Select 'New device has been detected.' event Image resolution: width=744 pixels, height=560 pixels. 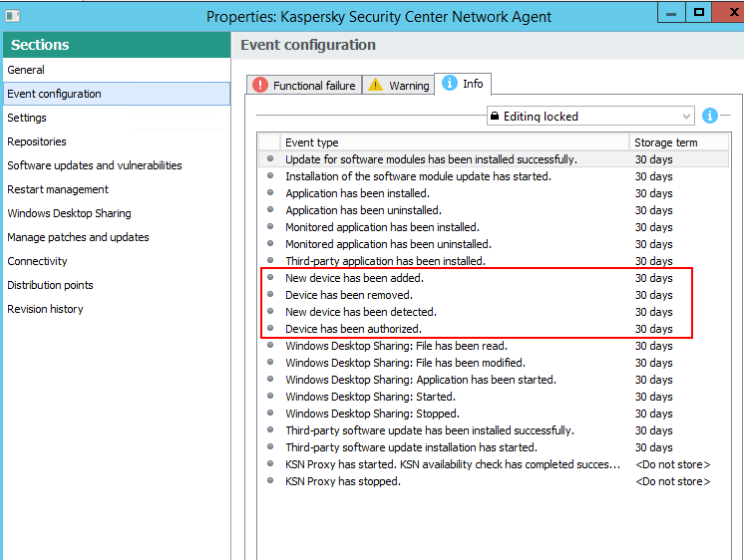click(494, 312)
